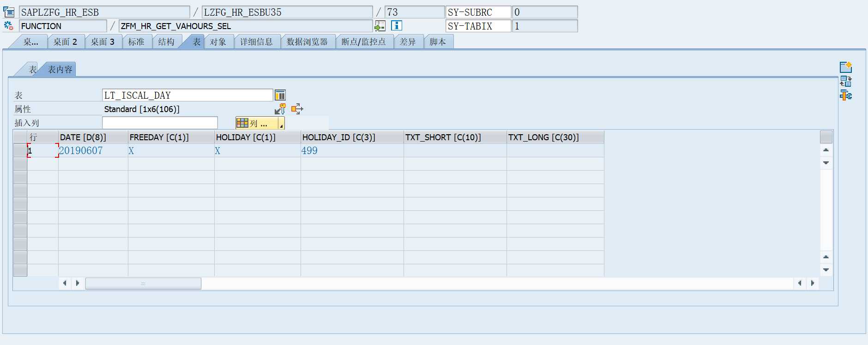
Task: Click the TXT_LONG [C(30)] column header
Action: tap(555, 137)
